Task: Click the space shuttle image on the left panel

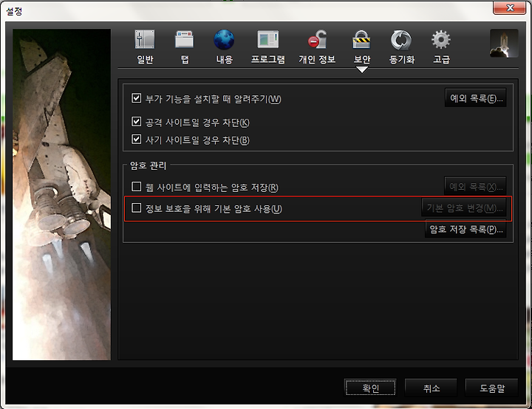Action: tap(61, 194)
